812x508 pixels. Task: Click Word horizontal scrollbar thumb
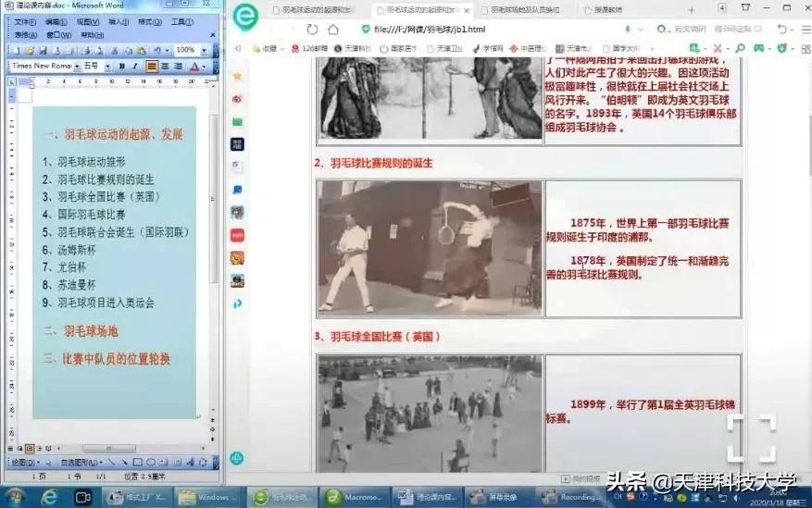pos(108,449)
